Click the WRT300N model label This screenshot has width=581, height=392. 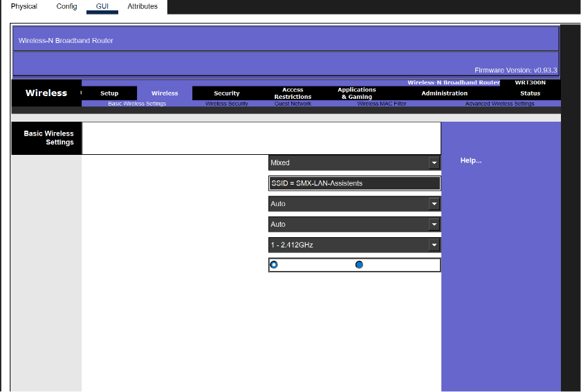tap(531, 82)
